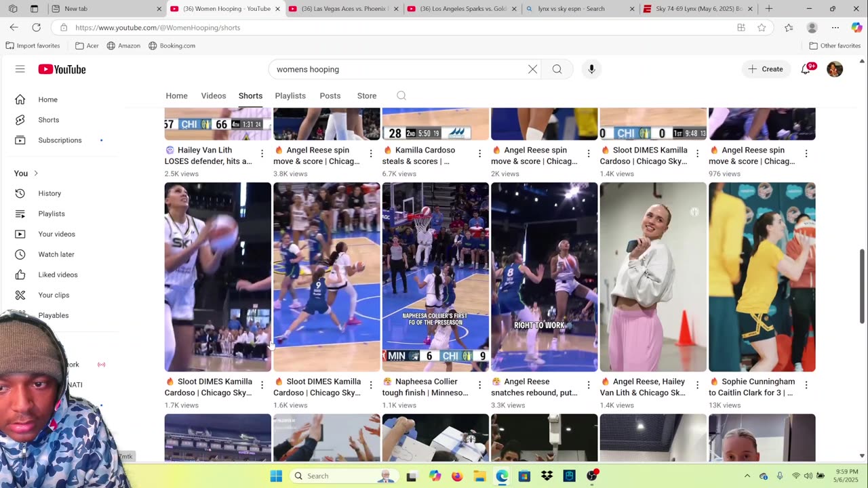Open the channel Store tab
The height and width of the screenshot is (488, 868).
pos(367,96)
